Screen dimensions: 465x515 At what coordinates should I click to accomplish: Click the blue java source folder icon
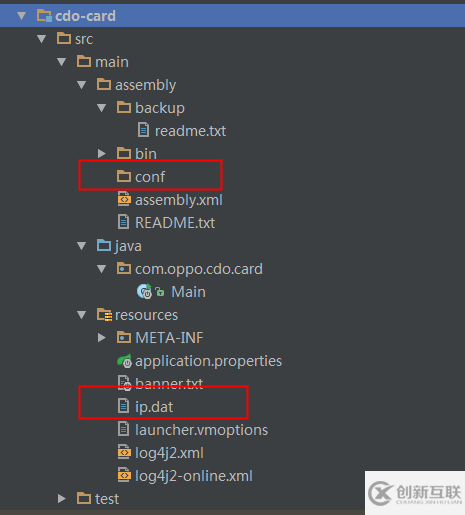(x=104, y=246)
